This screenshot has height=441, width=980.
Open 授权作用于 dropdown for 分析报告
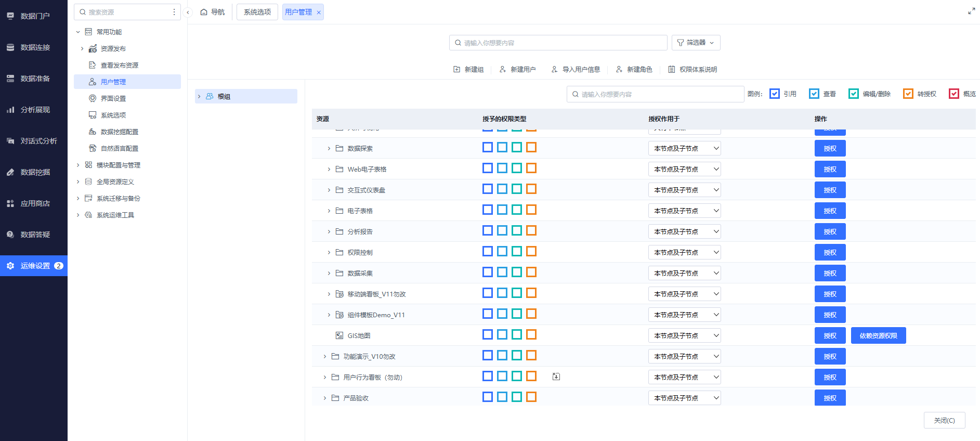point(685,231)
